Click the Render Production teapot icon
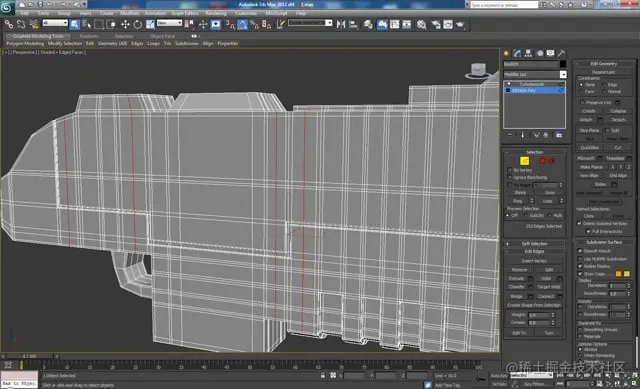This screenshot has width=640, height=389. (x=460, y=24)
